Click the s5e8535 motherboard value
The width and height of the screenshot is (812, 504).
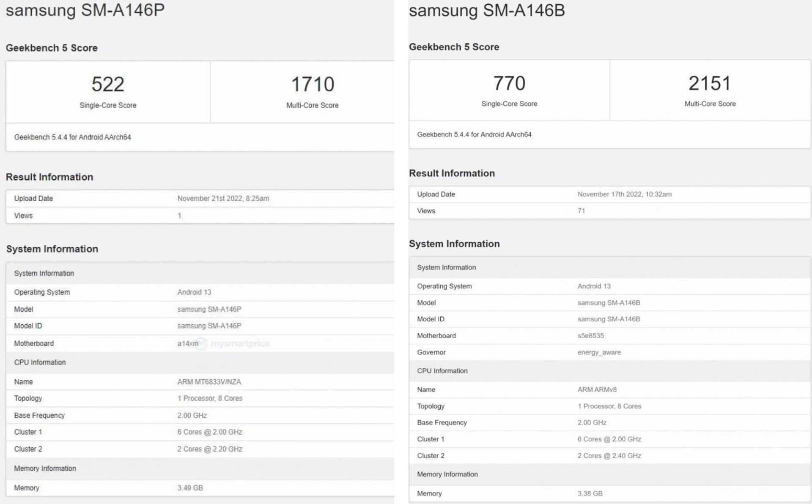(x=590, y=336)
